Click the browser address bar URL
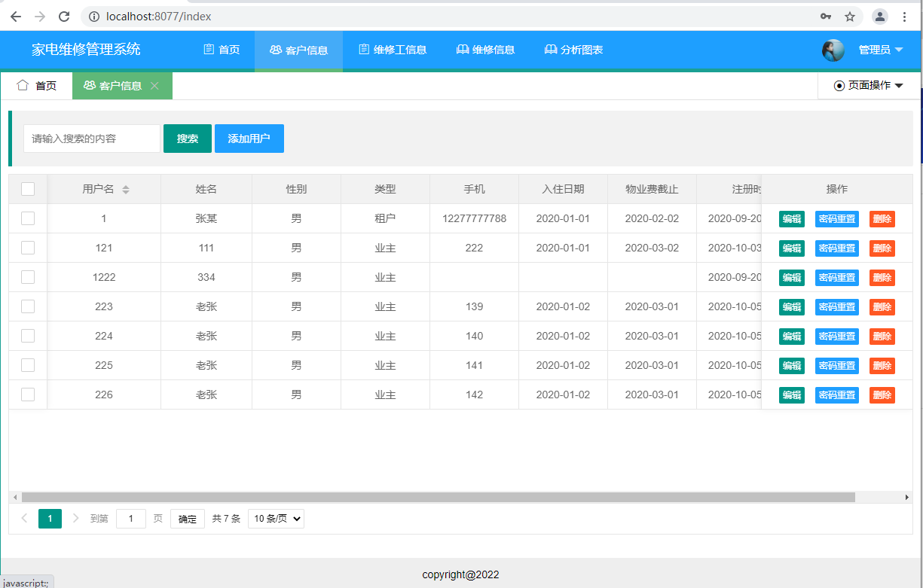Screen dimensions: 923x588 (x=159, y=17)
